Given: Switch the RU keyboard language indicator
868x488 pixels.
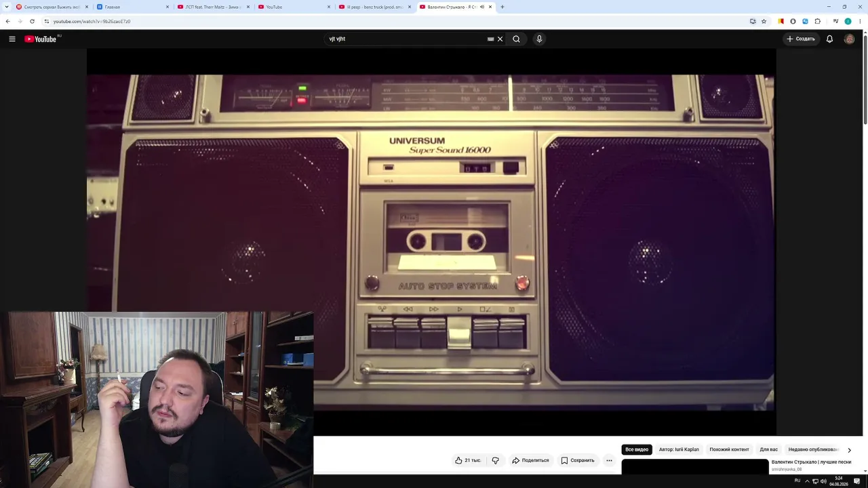Looking at the screenshot, I should (x=797, y=481).
